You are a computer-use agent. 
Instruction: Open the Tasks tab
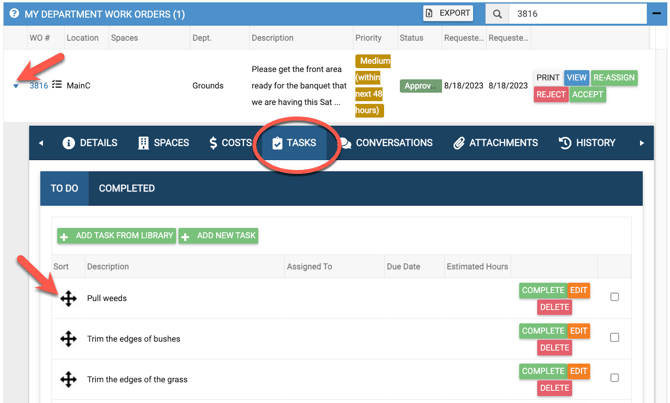point(293,143)
